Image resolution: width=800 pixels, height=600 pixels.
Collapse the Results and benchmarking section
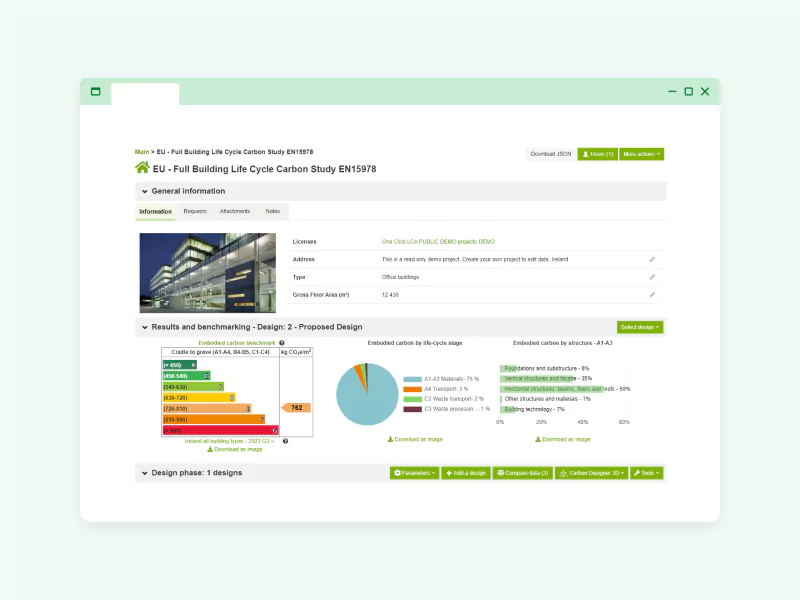click(144, 327)
